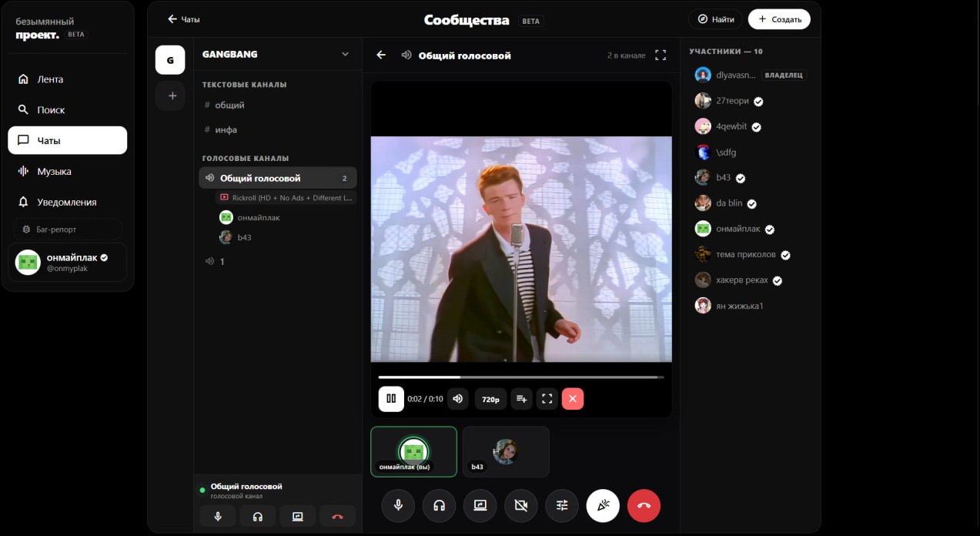Mute microphone in the channel sidebar footer
Screen dimensions: 980x536
click(218, 517)
